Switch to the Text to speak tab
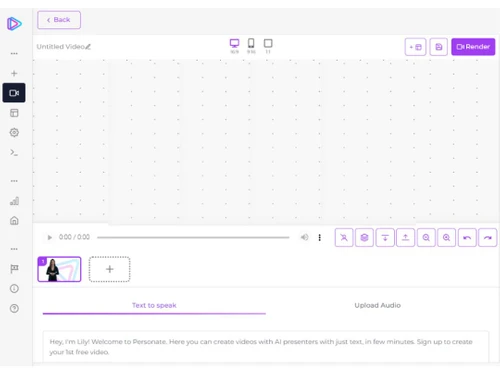The height and width of the screenshot is (375, 500). coord(154,305)
